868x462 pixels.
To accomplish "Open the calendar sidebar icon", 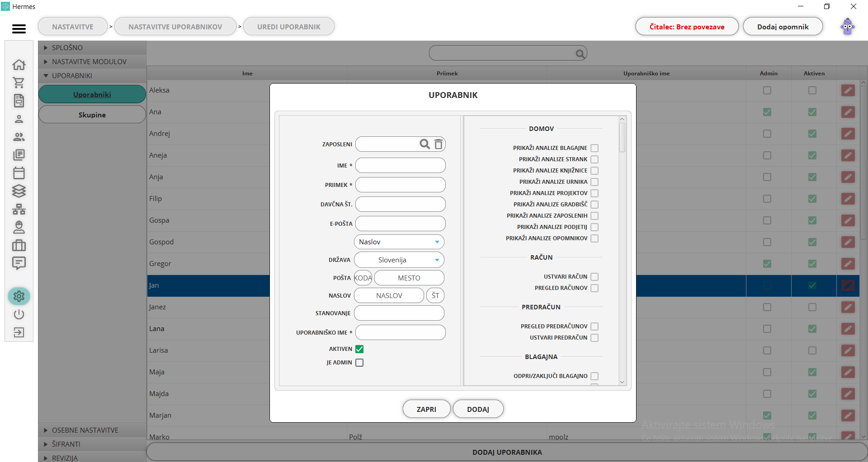I will [19, 173].
